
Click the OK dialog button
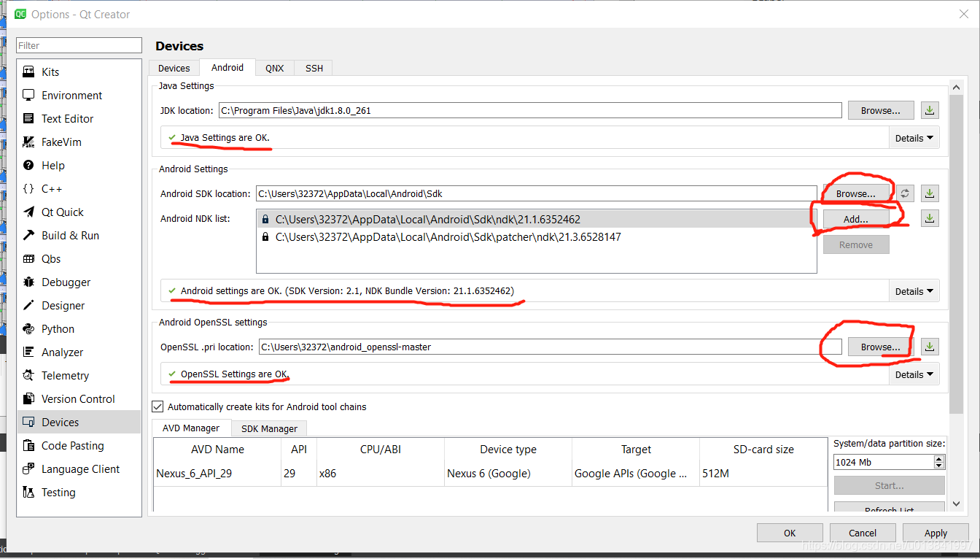coord(790,533)
